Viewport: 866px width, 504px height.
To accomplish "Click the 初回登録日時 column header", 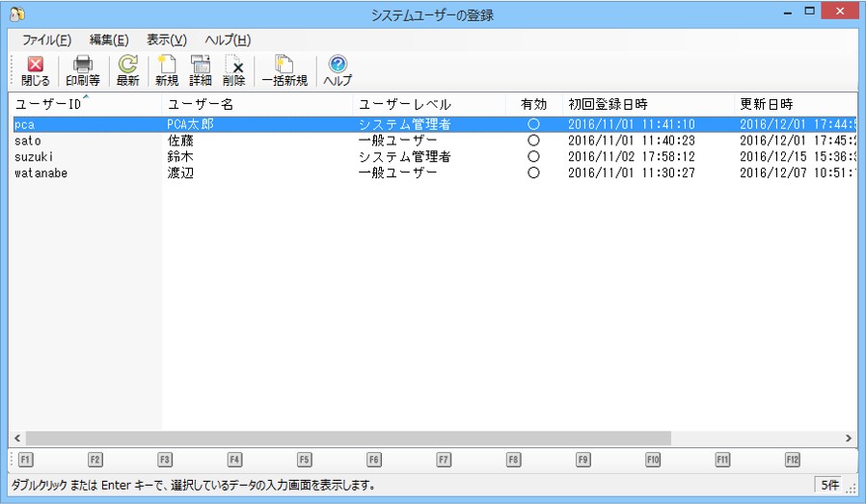I will [x=608, y=104].
